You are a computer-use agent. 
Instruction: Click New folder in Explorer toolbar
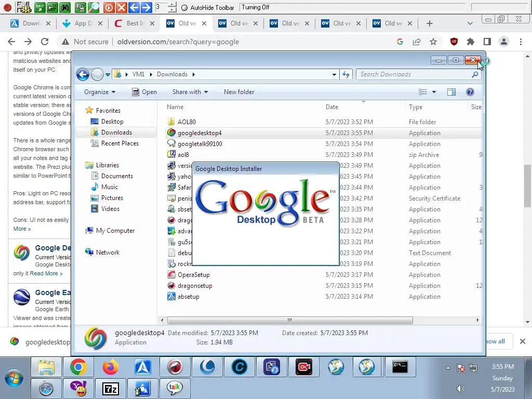[x=239, y=92]
